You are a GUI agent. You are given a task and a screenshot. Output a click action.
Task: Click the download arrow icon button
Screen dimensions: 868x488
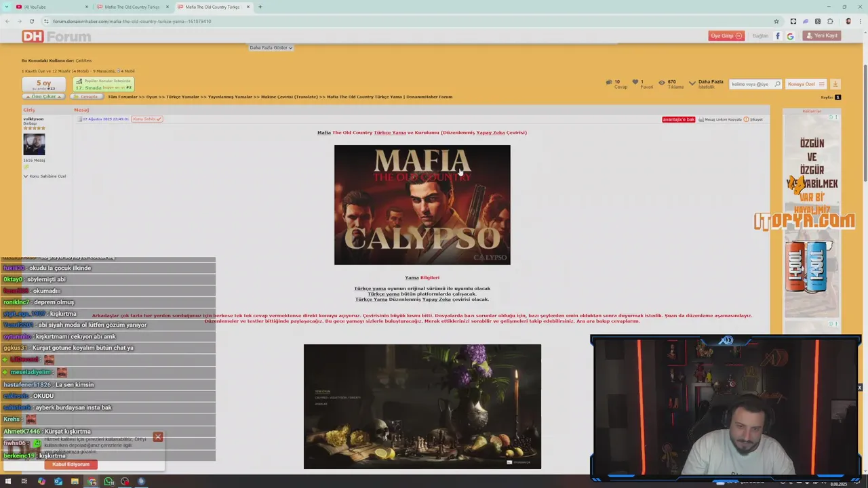pyautogui.click(x=835, y=84)
